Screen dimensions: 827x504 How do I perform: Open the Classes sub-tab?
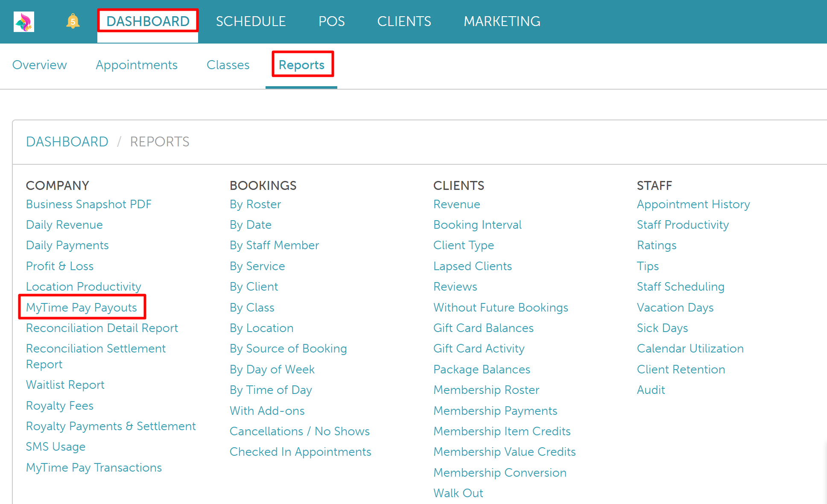click(228, 65)
